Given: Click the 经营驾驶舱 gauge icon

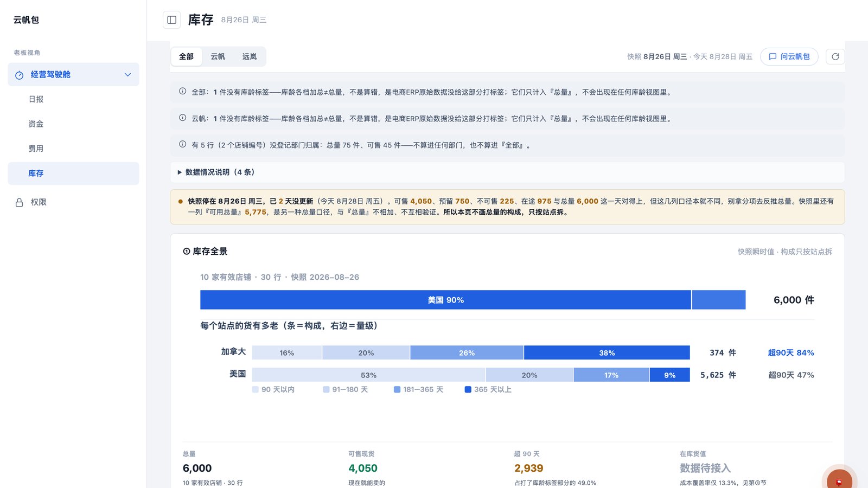Looking at the screenshot, I should (20, 75).
